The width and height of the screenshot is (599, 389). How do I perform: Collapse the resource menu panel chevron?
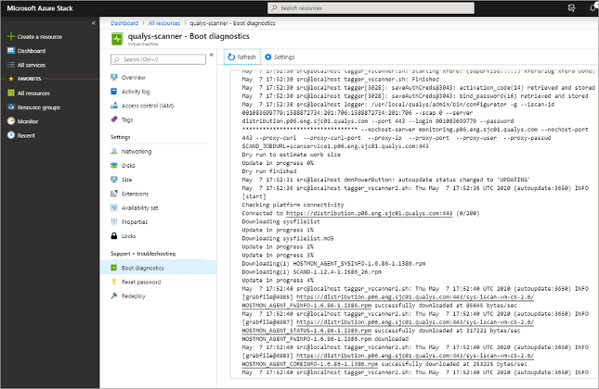pos(211,55)
